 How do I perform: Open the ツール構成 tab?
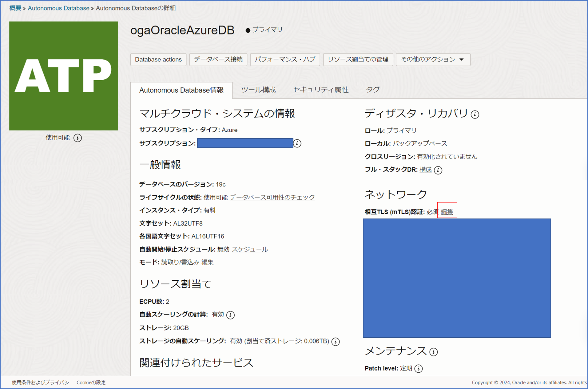(258, 90)
